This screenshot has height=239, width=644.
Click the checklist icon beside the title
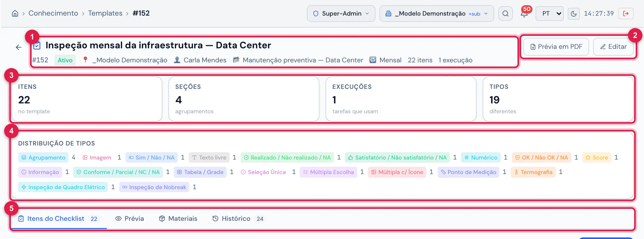point(37,45)
